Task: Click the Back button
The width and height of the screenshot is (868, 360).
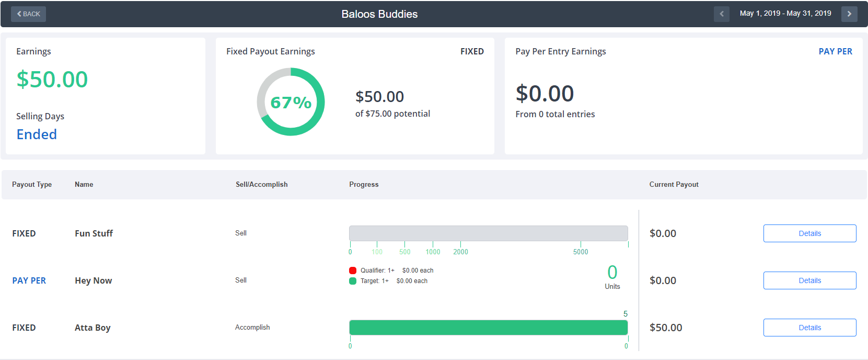Action: coord(28,14)
